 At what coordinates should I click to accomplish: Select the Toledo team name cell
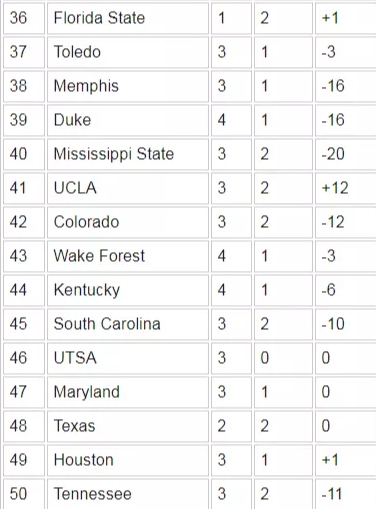click(128, 52)
